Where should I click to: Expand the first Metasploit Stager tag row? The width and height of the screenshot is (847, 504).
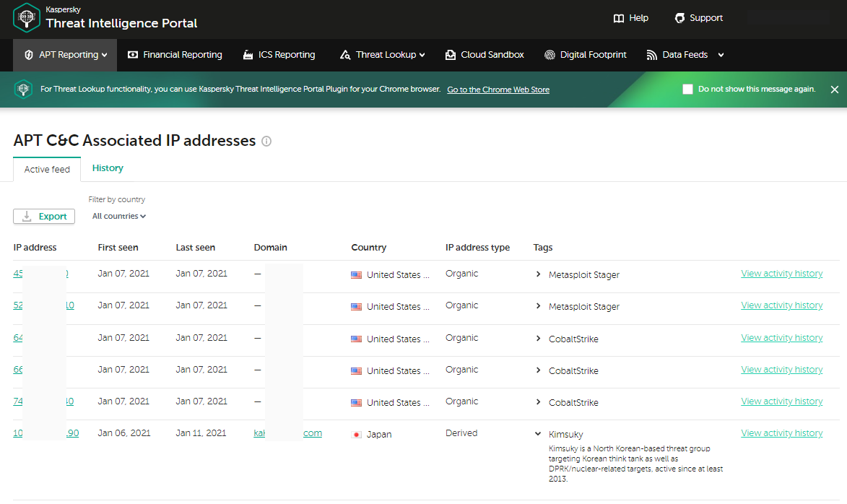tap(538, 274)
